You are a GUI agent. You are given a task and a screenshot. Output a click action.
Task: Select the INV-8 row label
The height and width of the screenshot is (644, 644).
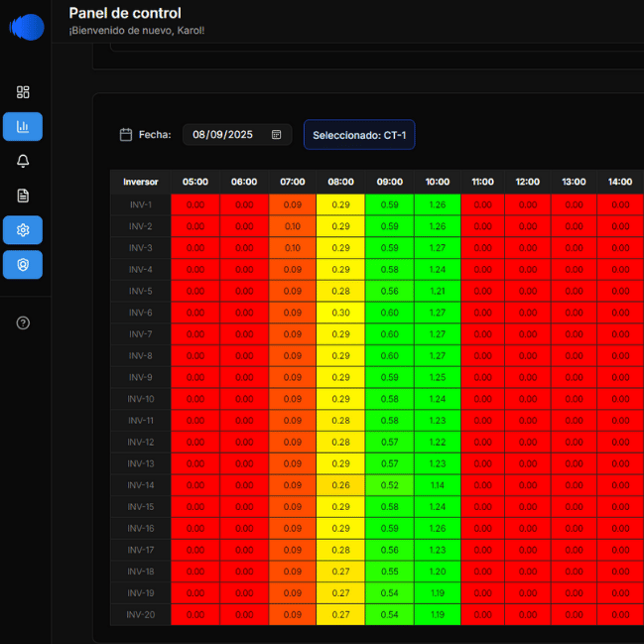[141, 355]
